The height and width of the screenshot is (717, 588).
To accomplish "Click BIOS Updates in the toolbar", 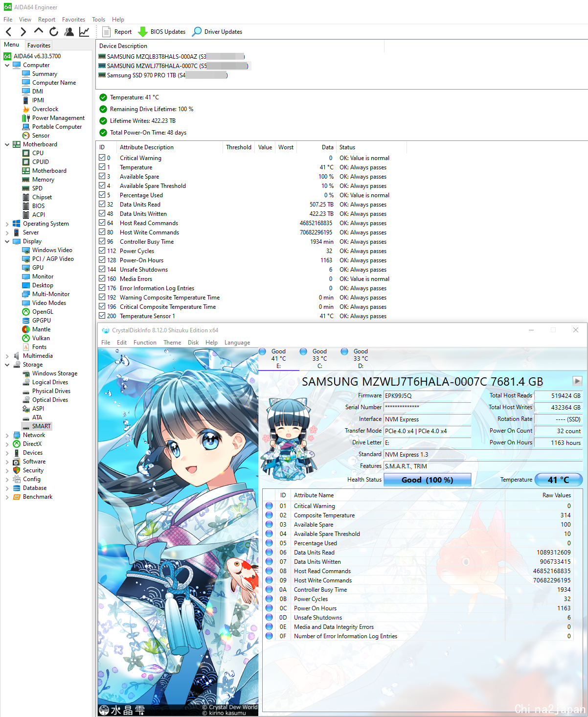I will (162, 32).
